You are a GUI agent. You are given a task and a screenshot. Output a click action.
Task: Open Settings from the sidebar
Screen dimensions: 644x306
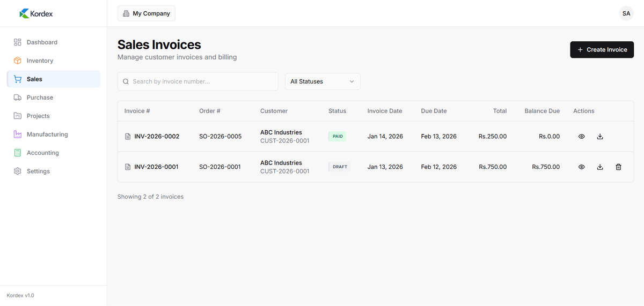(54, 171)
